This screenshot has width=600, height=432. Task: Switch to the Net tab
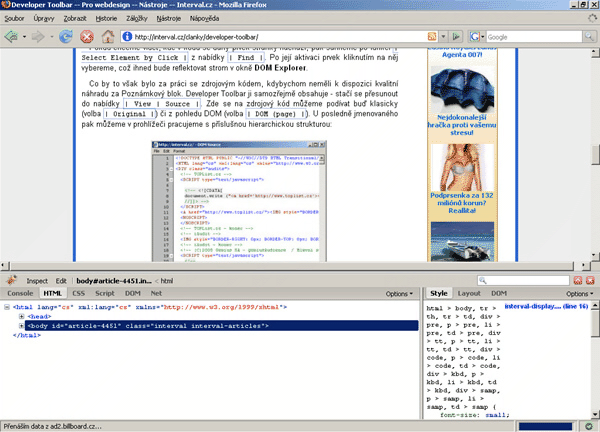tap(156, 293)
